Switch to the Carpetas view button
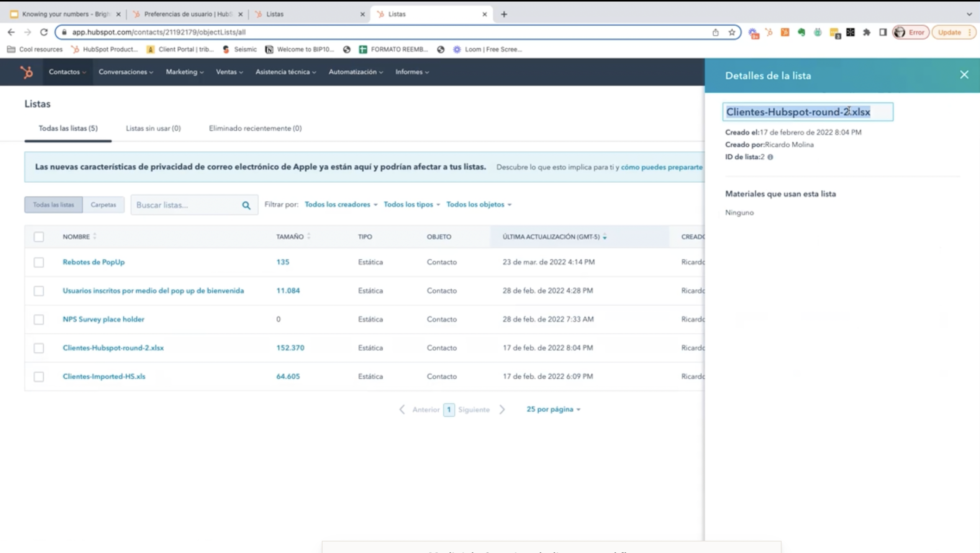980x553 pixels. pyautogui.click(x=103, y=205)
